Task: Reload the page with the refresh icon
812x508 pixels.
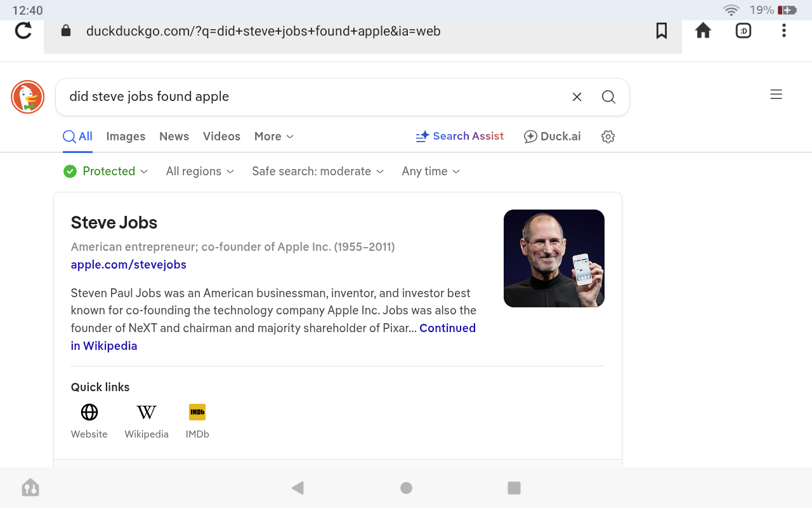Action: point(23,30)
